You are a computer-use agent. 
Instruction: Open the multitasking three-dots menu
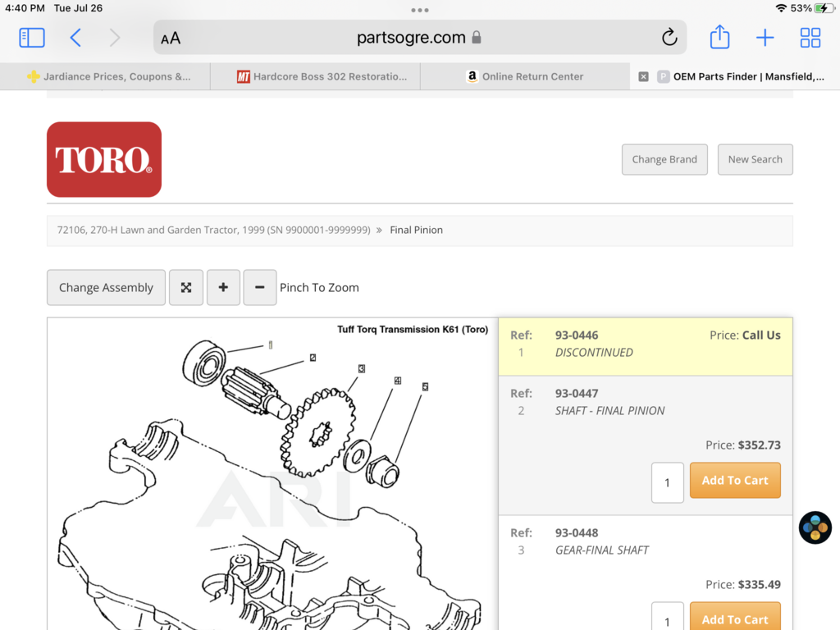[420, 10]
